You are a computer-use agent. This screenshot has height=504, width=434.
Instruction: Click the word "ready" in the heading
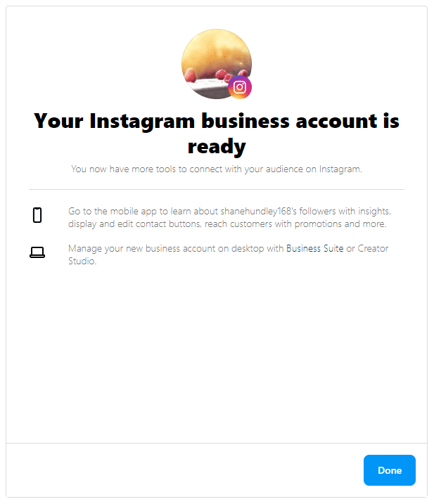click(216, 146)
